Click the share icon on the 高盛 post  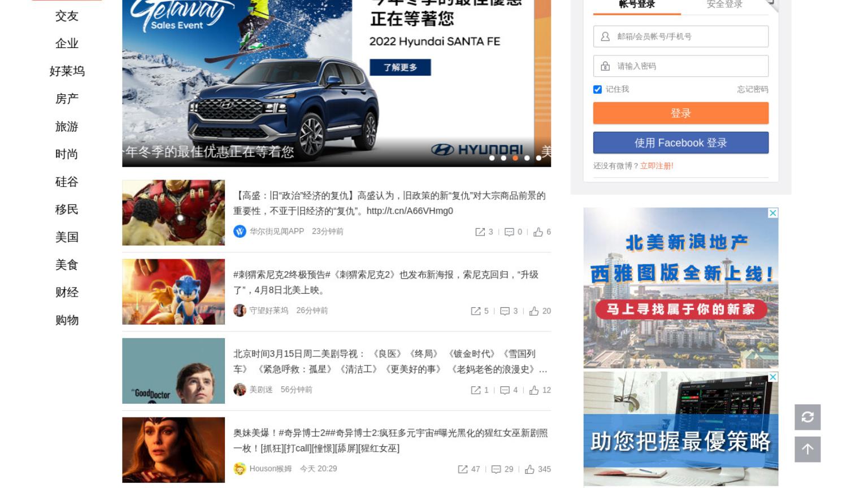480,232
